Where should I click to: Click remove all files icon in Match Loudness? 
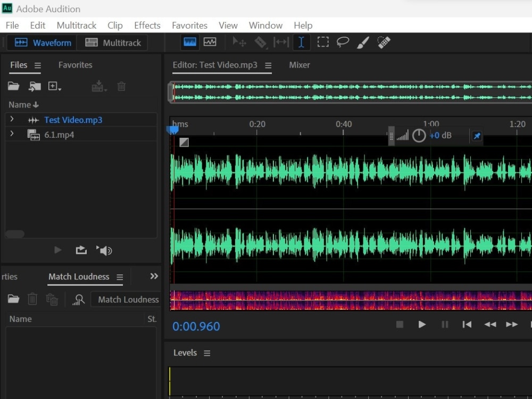[52, 299]
